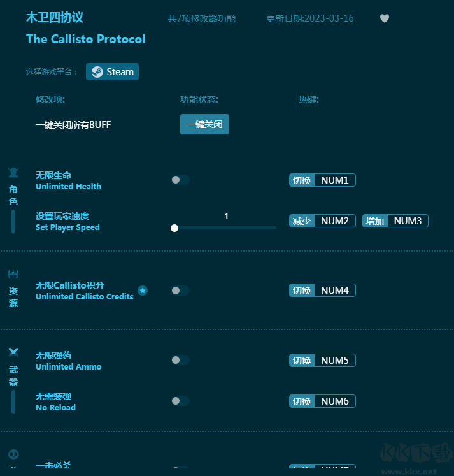
Task: Click the character category icon
Action: [13, 172]
